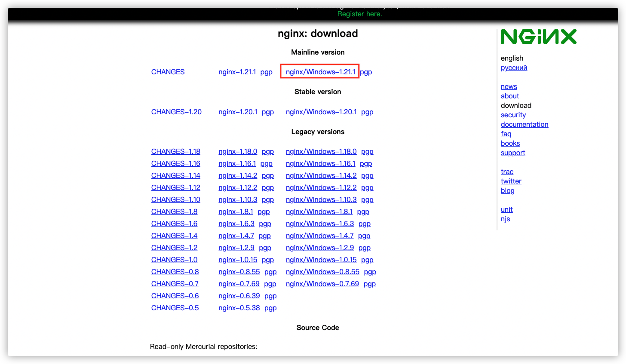Download nginx-0.5.38 source
This screenshot has width=626, height=364.
[239, 308]
